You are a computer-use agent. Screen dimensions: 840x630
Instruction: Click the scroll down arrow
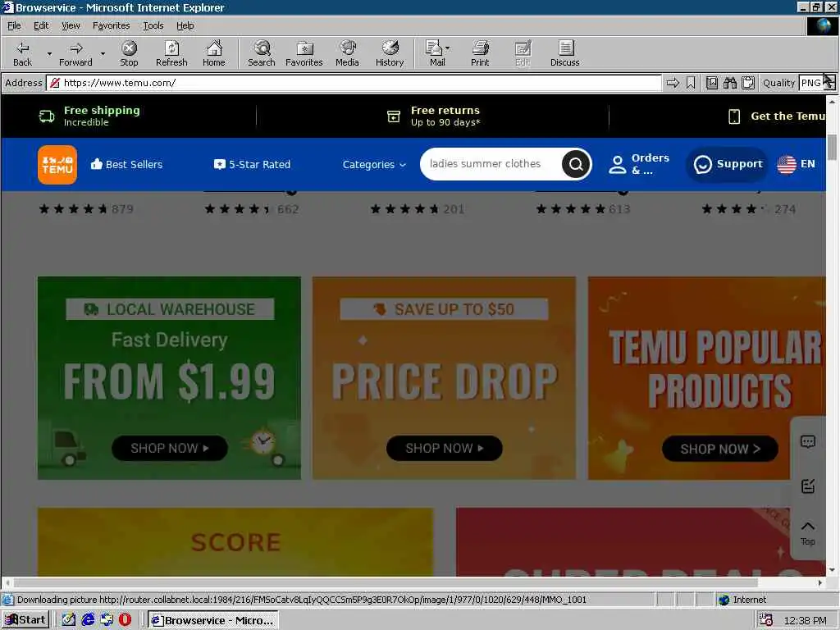(832, 570)
